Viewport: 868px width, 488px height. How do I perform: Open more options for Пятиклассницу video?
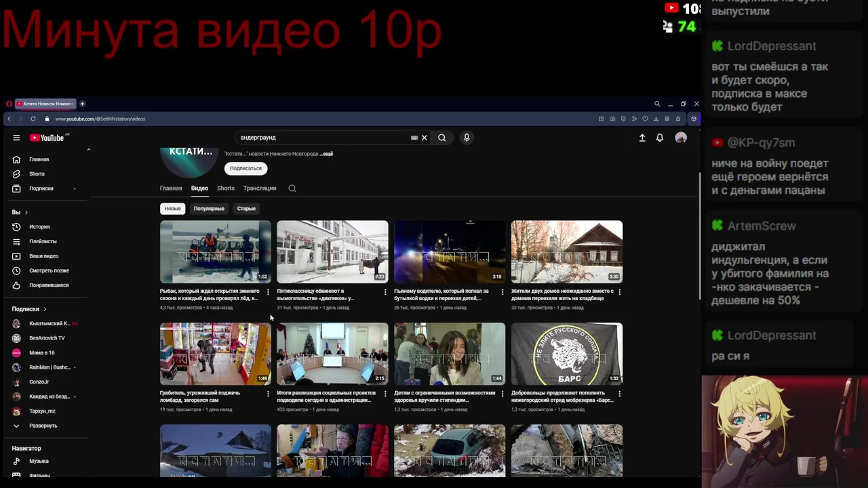click(385, 292)
